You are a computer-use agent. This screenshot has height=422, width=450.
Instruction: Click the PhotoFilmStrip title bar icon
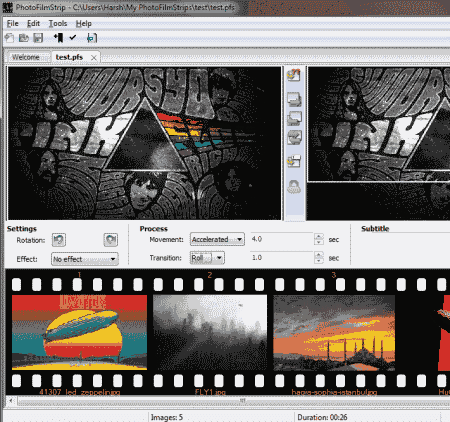[7, 7]
